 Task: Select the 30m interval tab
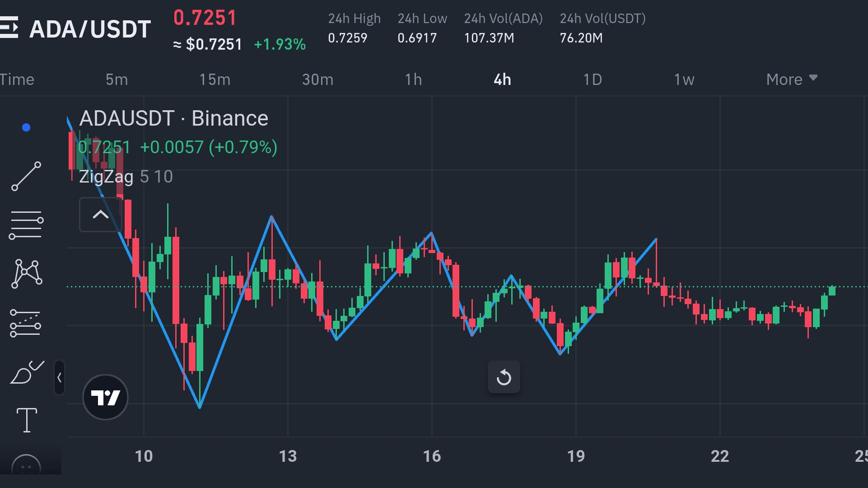tap(317, 79)
